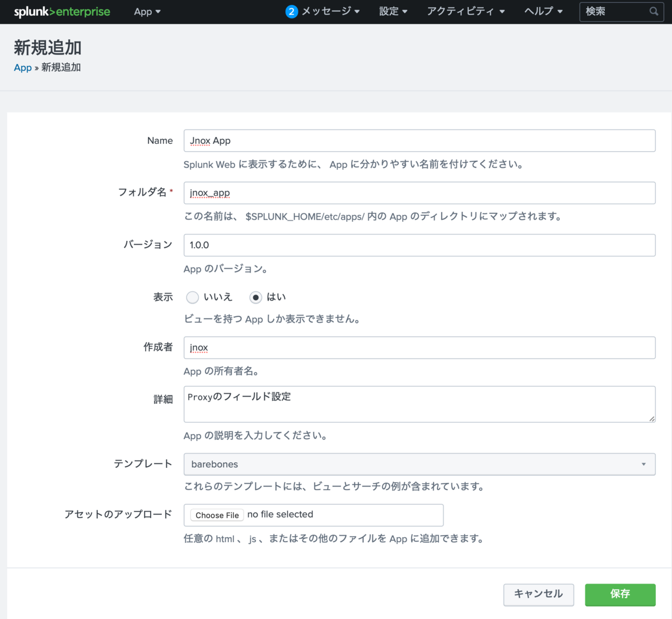This screenshot has width=672, height=619.
Task: Click the 保存 button to save the app
Action: [620, 594]
